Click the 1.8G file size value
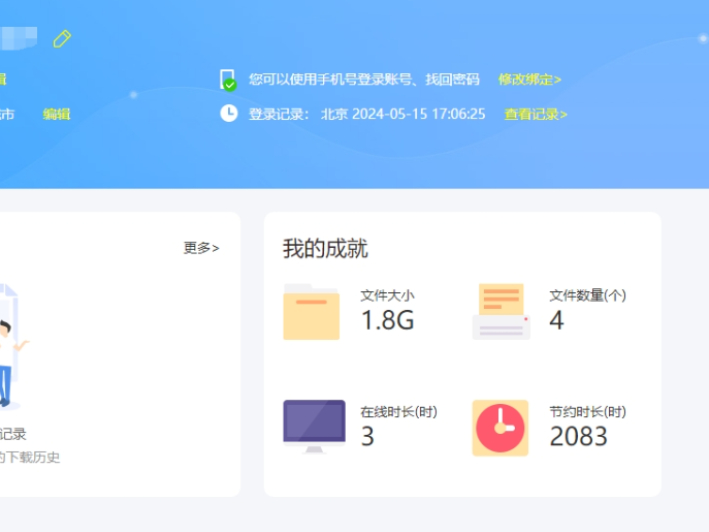 (388, 320)
